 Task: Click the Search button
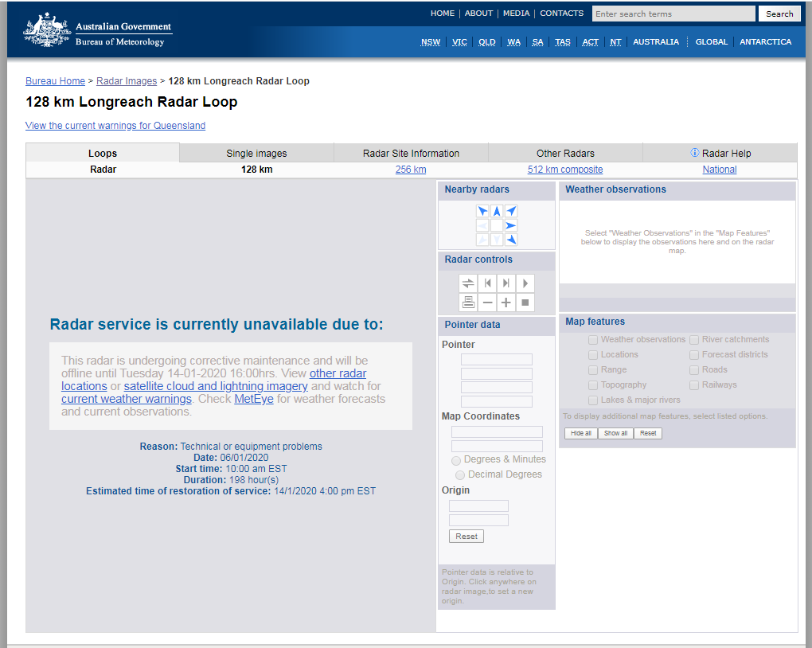[779, 14]
